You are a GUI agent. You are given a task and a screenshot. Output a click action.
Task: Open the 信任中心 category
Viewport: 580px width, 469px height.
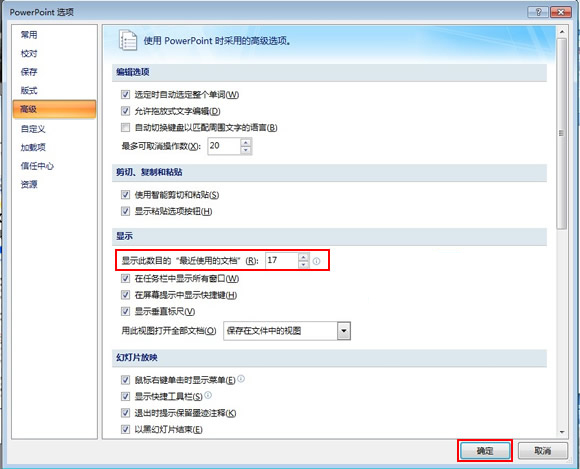pyautogui.click(x=37, y=166)
